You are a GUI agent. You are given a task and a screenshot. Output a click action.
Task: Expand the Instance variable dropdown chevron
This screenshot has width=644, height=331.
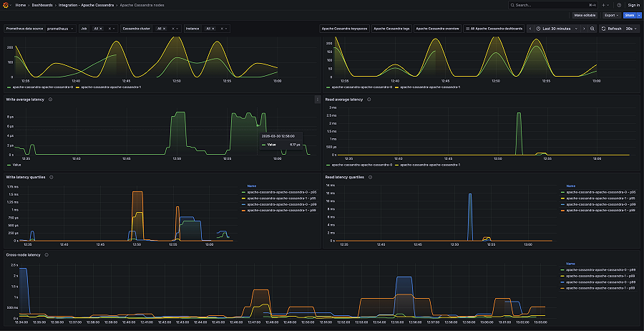227,29
